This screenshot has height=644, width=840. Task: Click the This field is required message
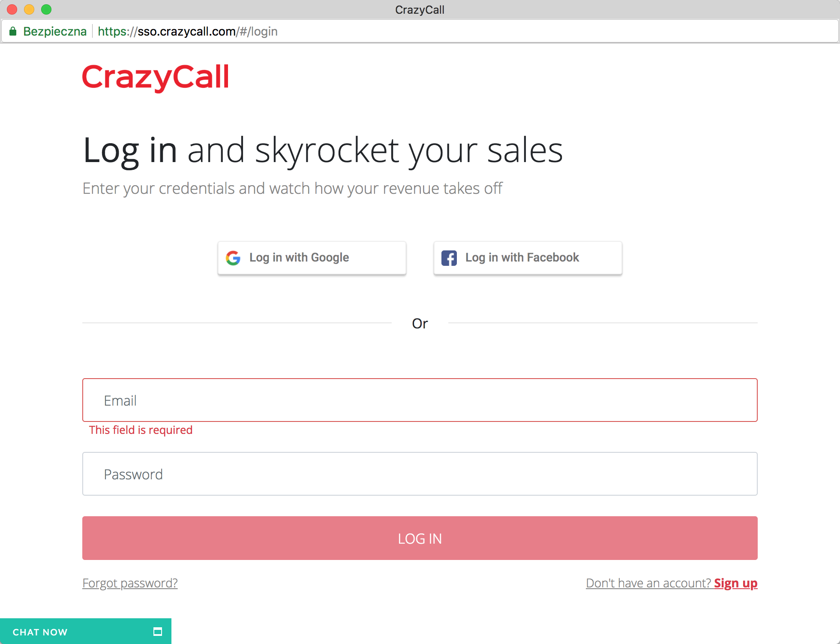tap(141, 430)
